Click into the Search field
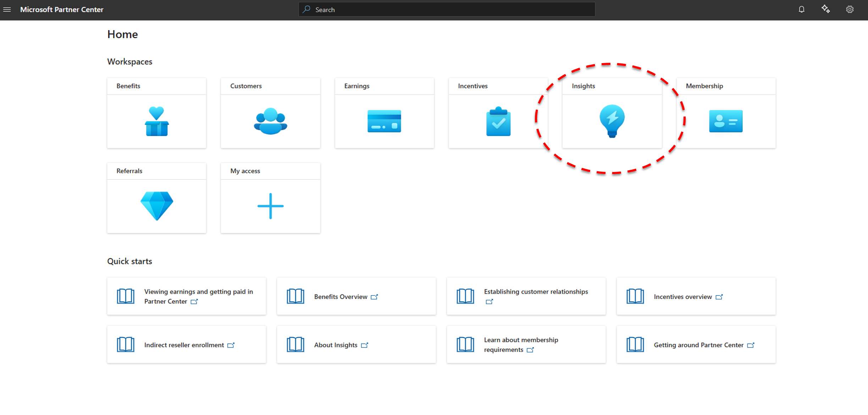The width and height of the screenshot is (868, 415). (447, 10)
